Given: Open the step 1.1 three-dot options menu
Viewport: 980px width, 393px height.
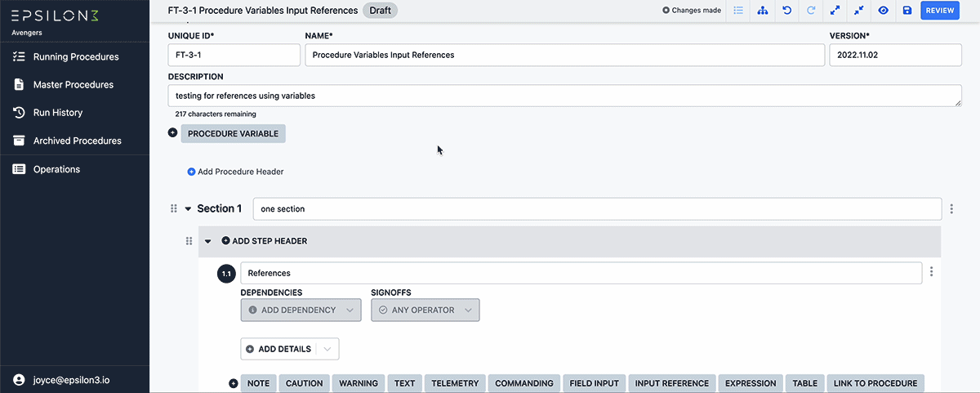Looking at the screenshot, I should click(x=932, y=273).
